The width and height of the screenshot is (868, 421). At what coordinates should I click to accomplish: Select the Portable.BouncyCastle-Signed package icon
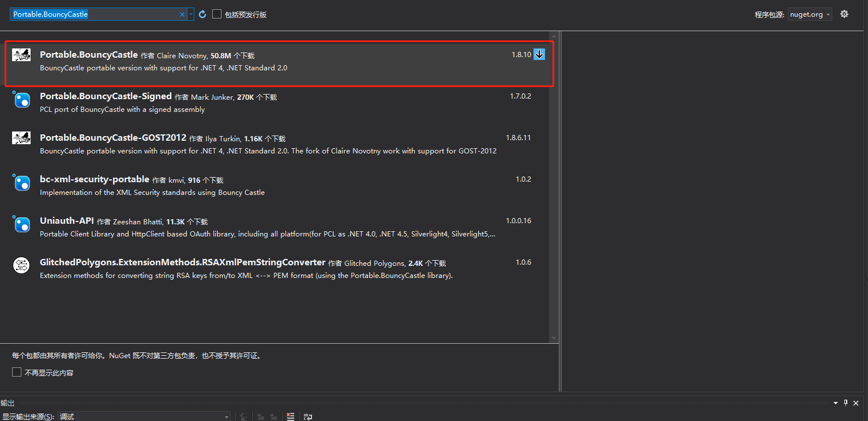coord(21,100)
